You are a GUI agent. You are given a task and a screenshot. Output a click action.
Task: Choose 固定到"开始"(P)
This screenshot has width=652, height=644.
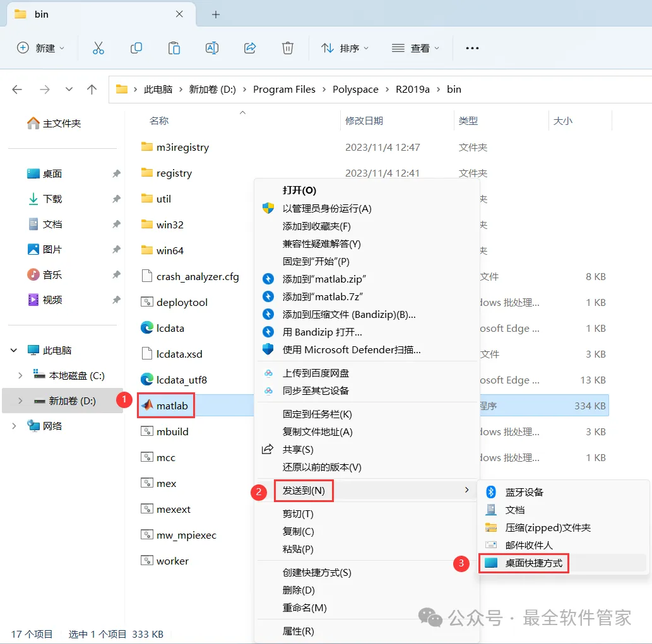[x=316, y=261]
